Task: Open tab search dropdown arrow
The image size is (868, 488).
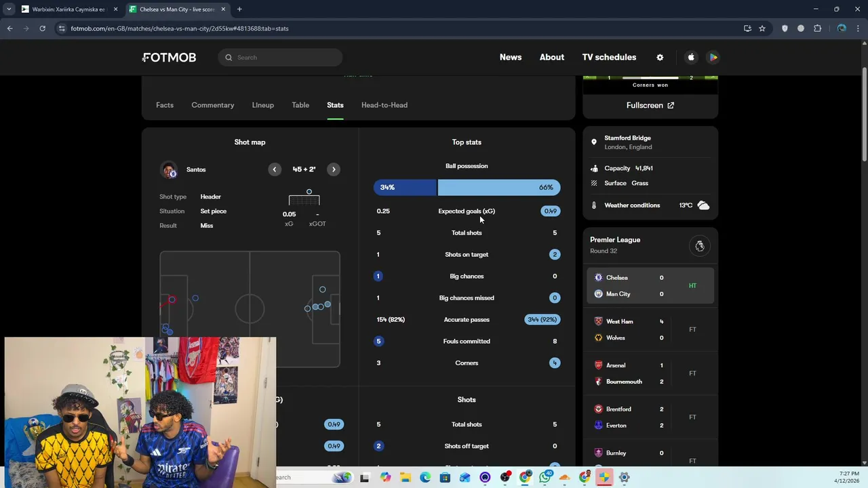Action: [9, 9]
